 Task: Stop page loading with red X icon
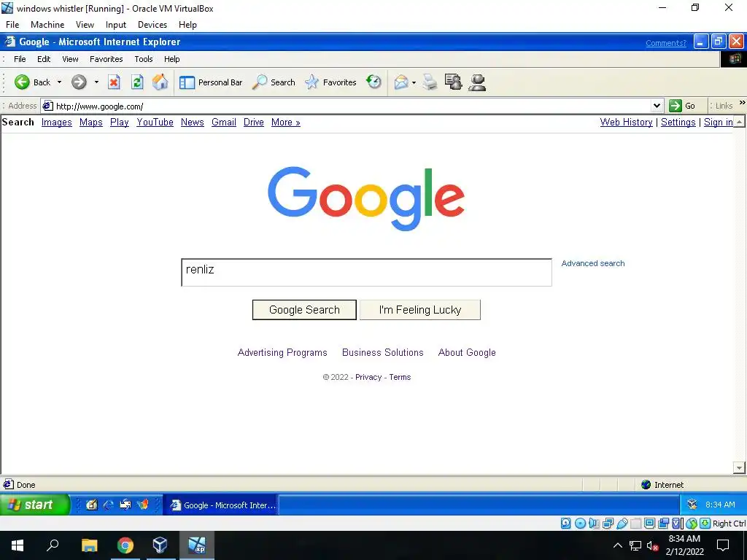point(114,82)
